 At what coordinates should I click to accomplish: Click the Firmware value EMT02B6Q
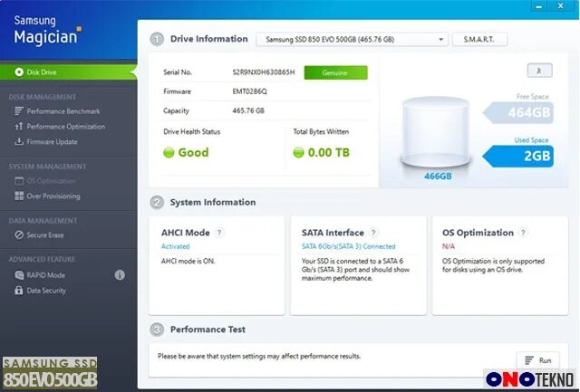tap(249, 91)
